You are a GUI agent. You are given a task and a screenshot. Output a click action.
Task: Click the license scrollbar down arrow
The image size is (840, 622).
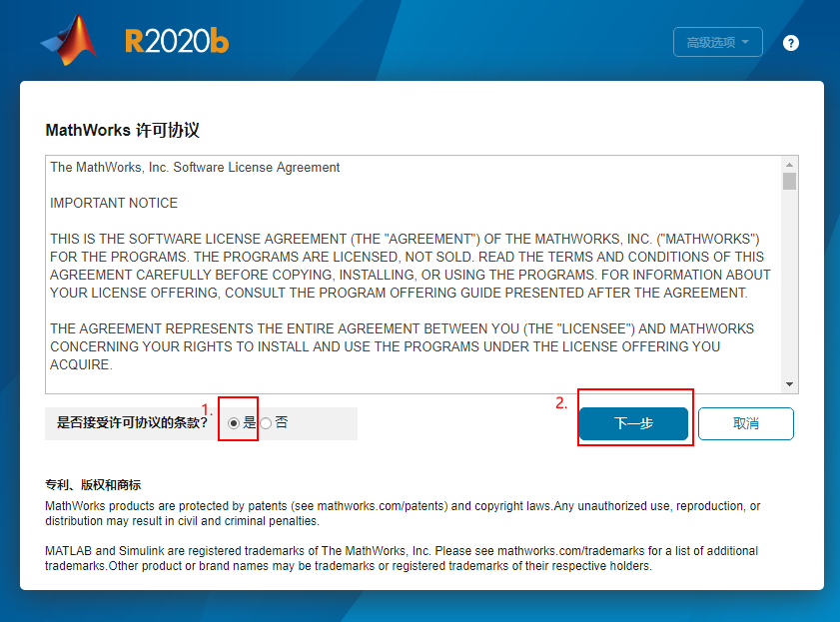click(x=789, y=384)
